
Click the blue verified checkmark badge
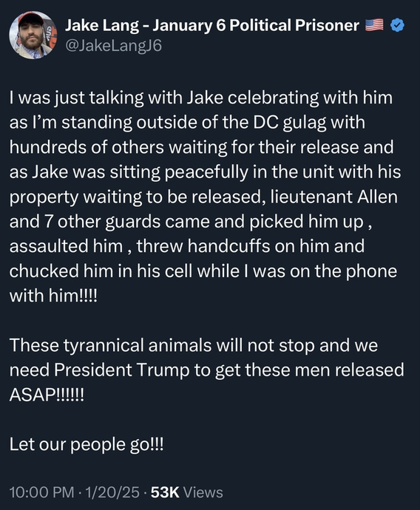click(397, 25)
